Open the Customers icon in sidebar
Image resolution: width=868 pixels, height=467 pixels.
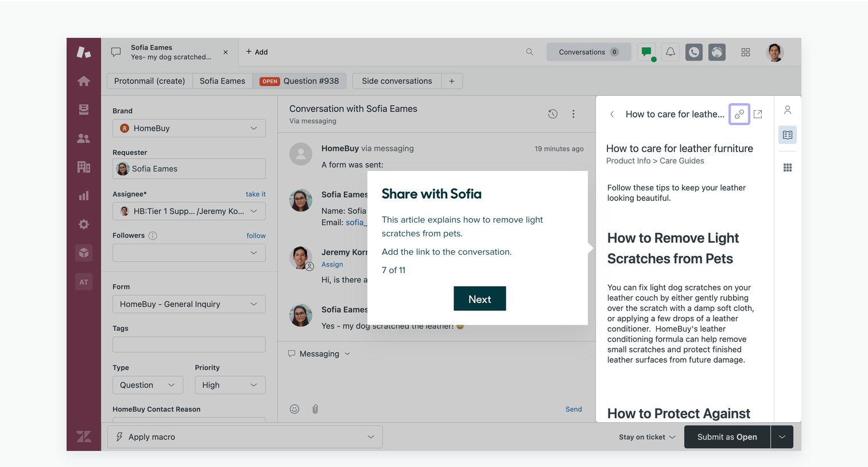click(84, 138)
